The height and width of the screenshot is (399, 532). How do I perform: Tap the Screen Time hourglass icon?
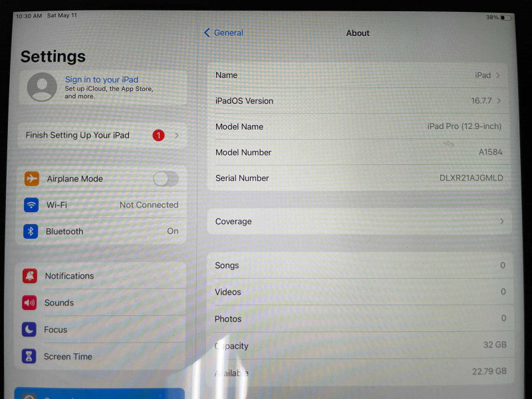pos(29,356)
